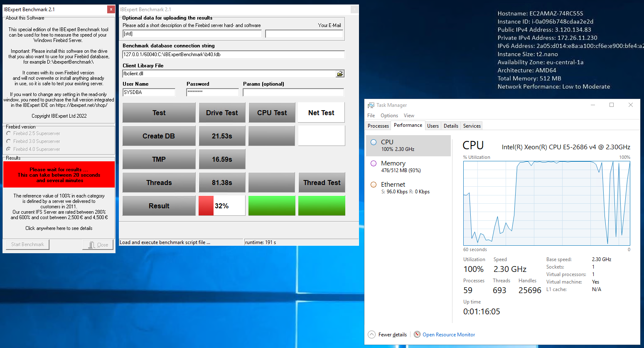This screenshot has width=644, height=348.
Task: Click the Resource Monitor icon
Action: [x=417, y=335]
